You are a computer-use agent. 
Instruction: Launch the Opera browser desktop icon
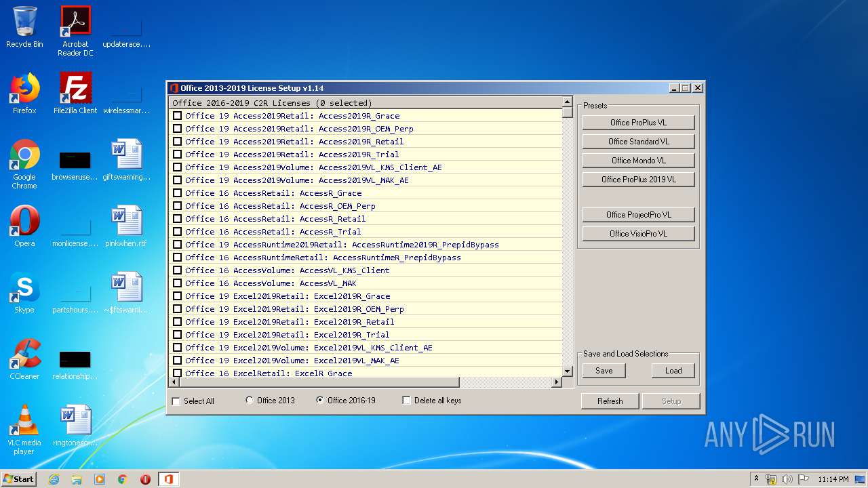[x=24, y=226]
